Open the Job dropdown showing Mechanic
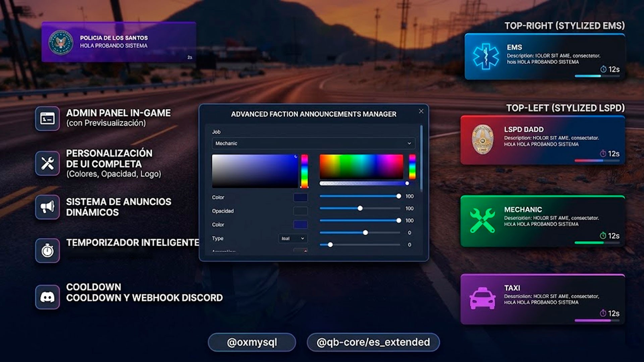 click(313, 143)
